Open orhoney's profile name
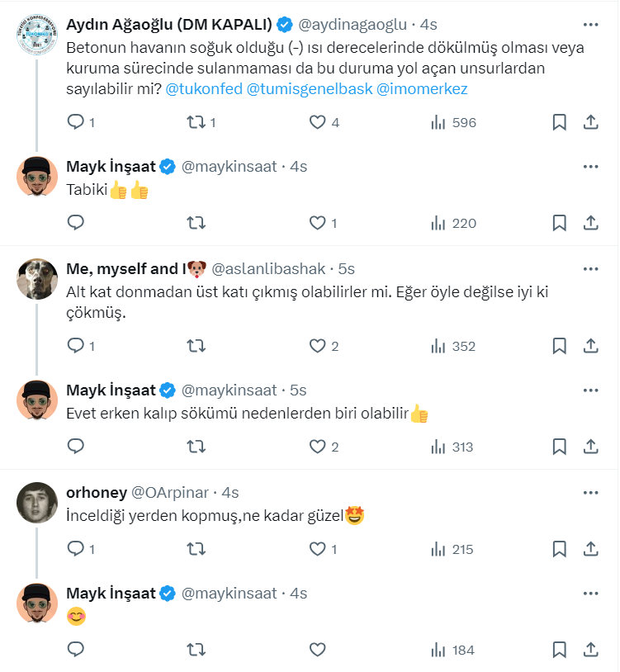The image size is (620, 672). click(96, 493)
